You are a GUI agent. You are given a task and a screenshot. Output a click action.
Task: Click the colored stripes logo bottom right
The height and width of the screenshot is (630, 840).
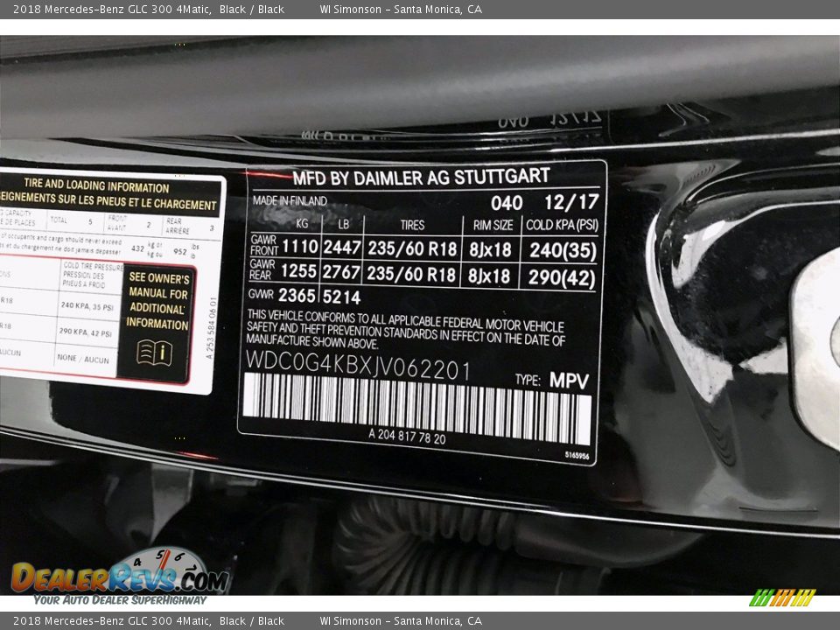point(782,598)
